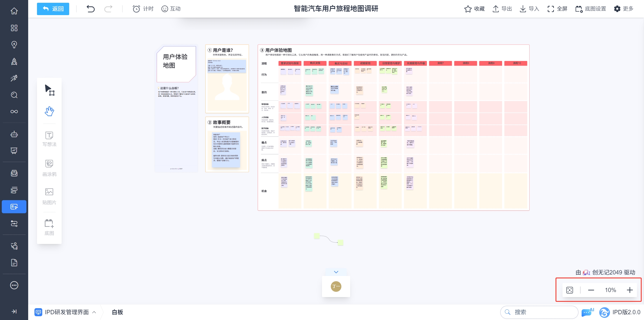Click the undo arrow icon
The image size is (644, 320).
91,9
